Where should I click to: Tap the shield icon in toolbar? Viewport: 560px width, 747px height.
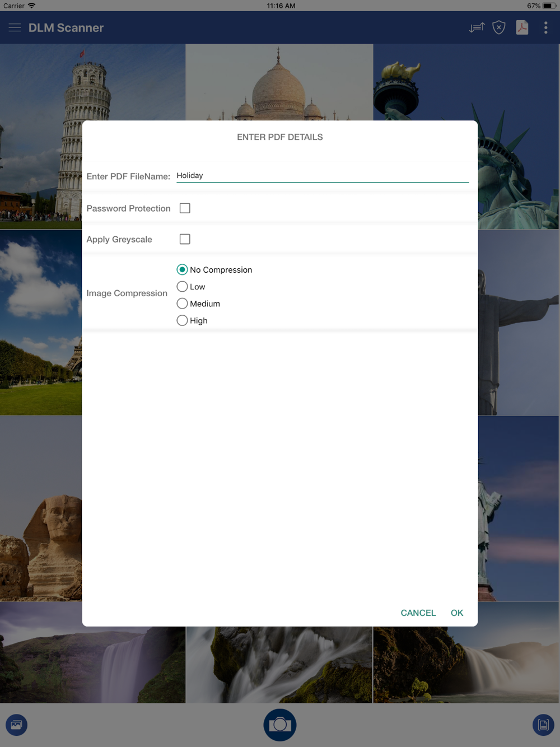click(x=499, y=27)
